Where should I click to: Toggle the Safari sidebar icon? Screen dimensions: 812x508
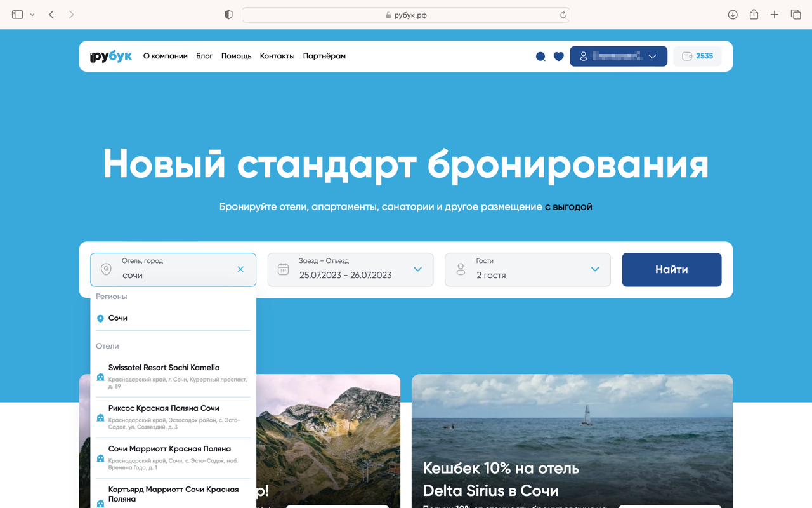(x=18, y=15)
